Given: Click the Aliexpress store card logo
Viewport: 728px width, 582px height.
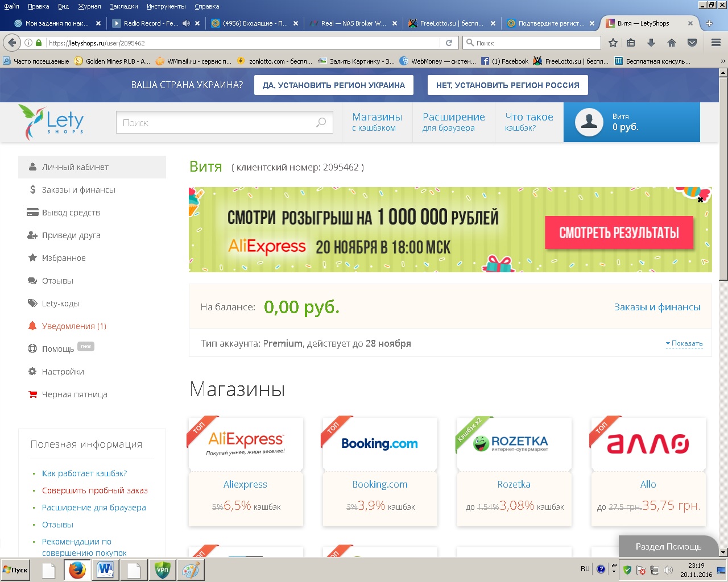Looking at the screenshot, I should click(246, 443).
